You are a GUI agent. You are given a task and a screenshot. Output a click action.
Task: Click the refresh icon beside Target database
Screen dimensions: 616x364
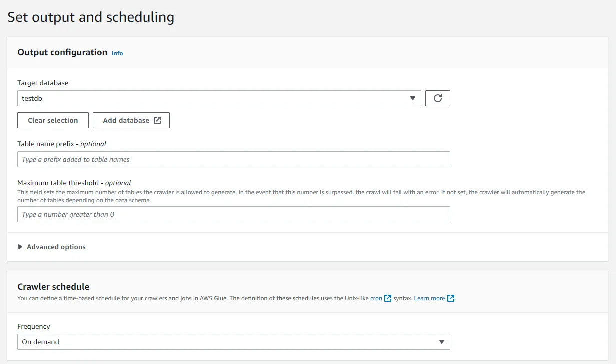(437, 98)
